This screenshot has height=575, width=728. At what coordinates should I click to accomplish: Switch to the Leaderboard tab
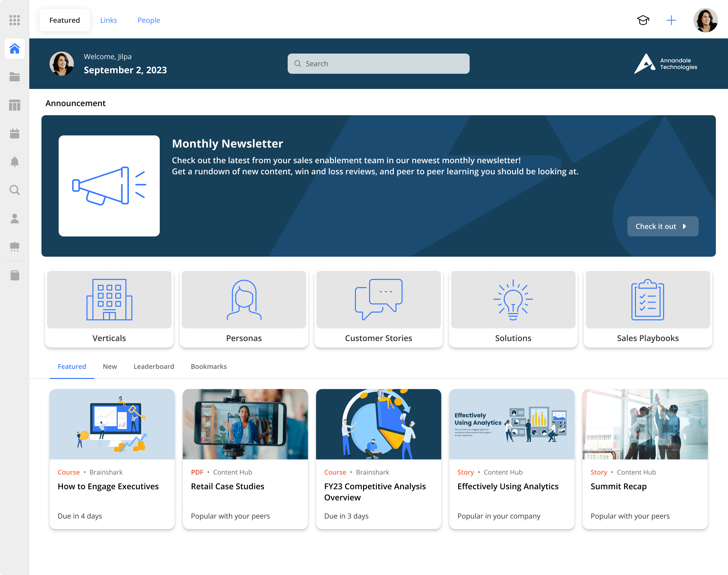coord(154,367)
